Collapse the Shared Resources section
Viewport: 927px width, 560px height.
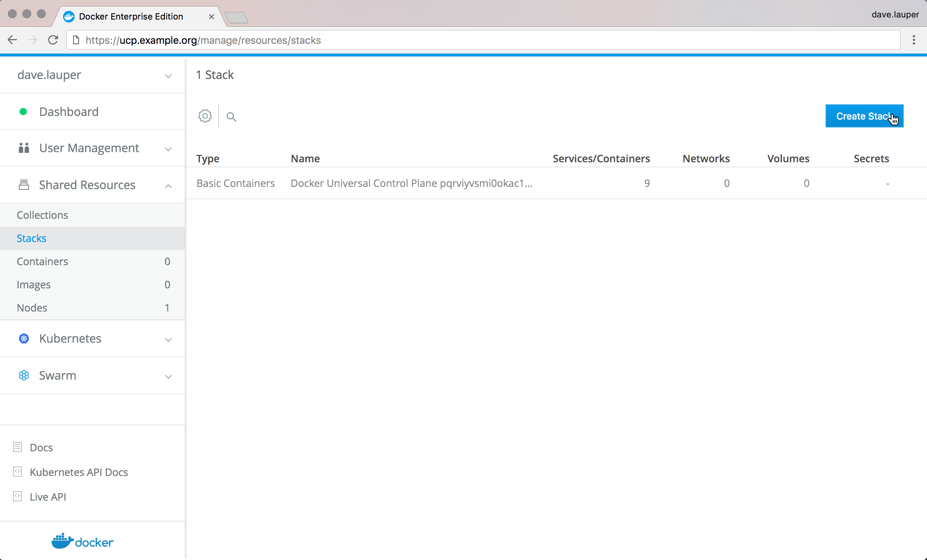(168, 186)
